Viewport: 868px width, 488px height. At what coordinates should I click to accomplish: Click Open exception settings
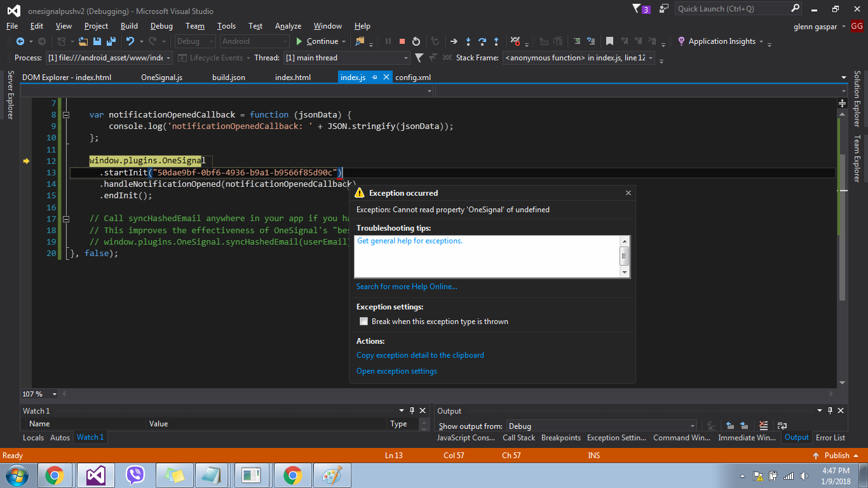pos(396,370)
